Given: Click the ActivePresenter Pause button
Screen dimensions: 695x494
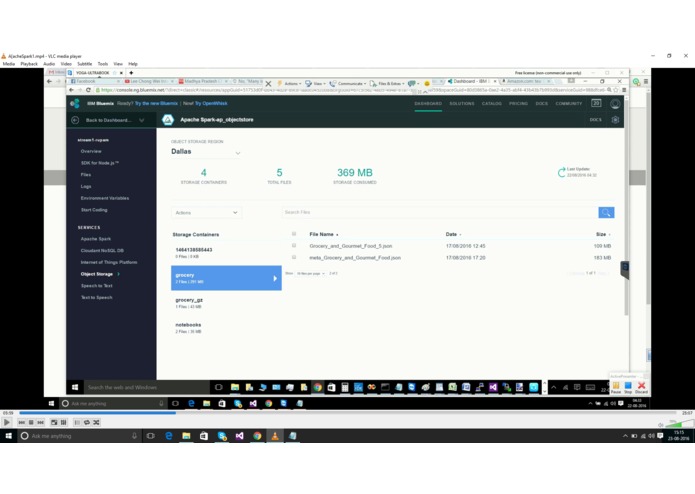Looking at the screenshot, I should click(616, 387).
